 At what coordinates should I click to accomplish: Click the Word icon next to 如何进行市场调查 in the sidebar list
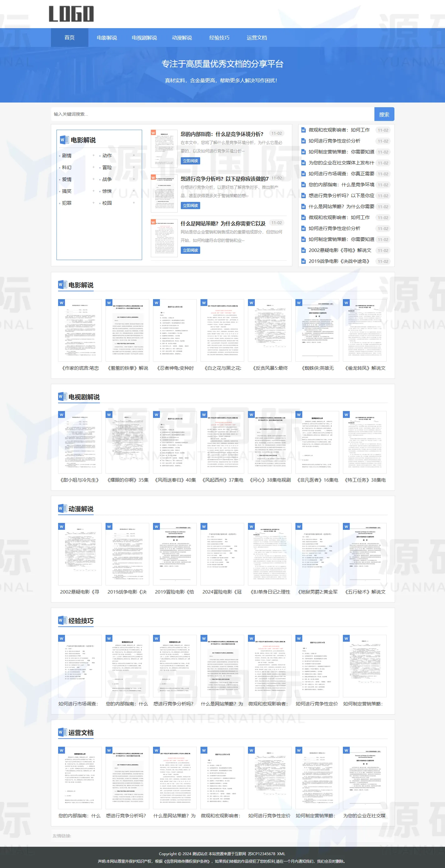[x=303, y=174]
